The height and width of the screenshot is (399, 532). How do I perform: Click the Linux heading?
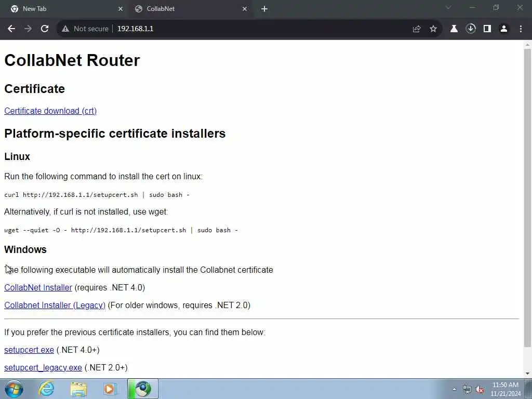17,156
